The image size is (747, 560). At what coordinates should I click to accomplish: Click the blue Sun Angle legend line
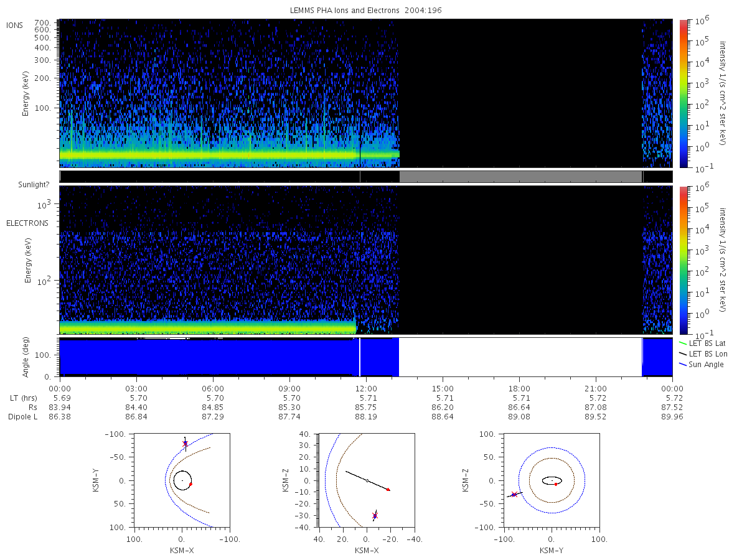pyautogui.click(x=684, y=365)
